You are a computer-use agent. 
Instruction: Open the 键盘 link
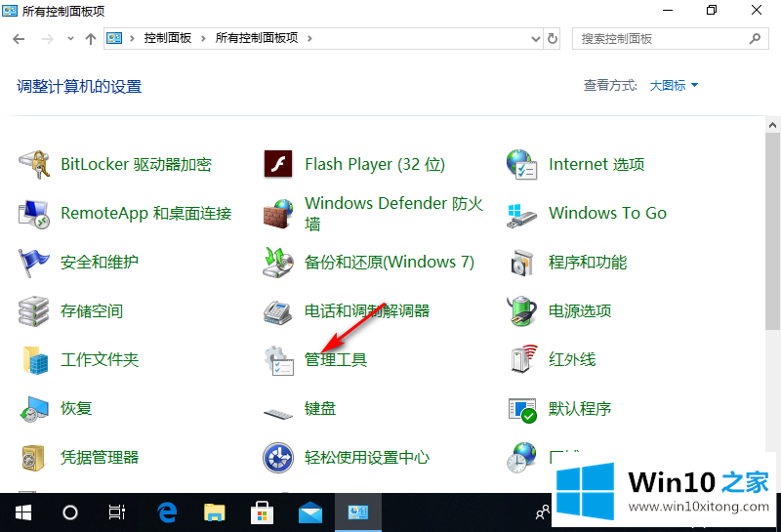(x=320, y=408)
